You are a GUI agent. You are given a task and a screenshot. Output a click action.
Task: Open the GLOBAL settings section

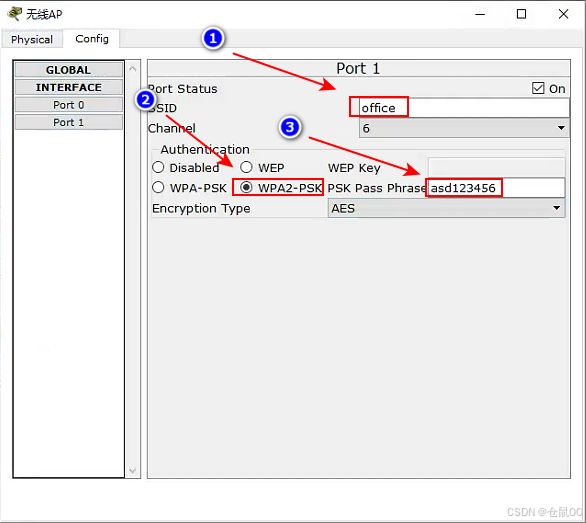69,70
